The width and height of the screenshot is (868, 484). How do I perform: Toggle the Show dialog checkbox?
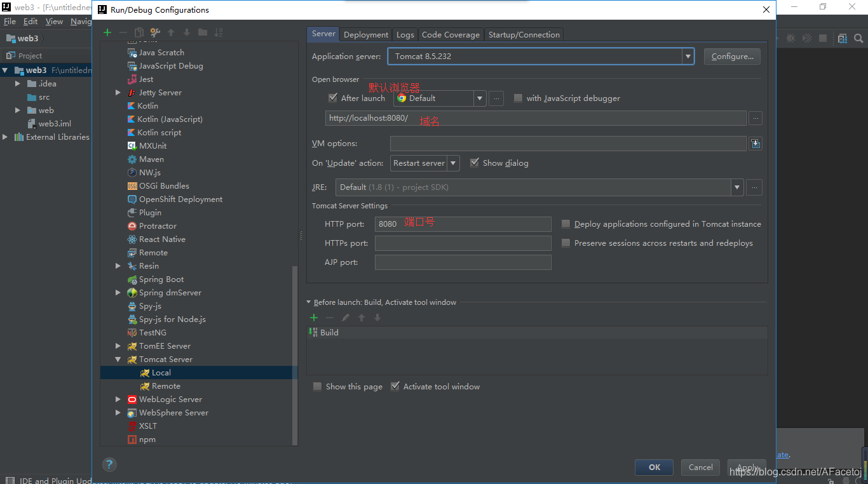click(474, 163)
